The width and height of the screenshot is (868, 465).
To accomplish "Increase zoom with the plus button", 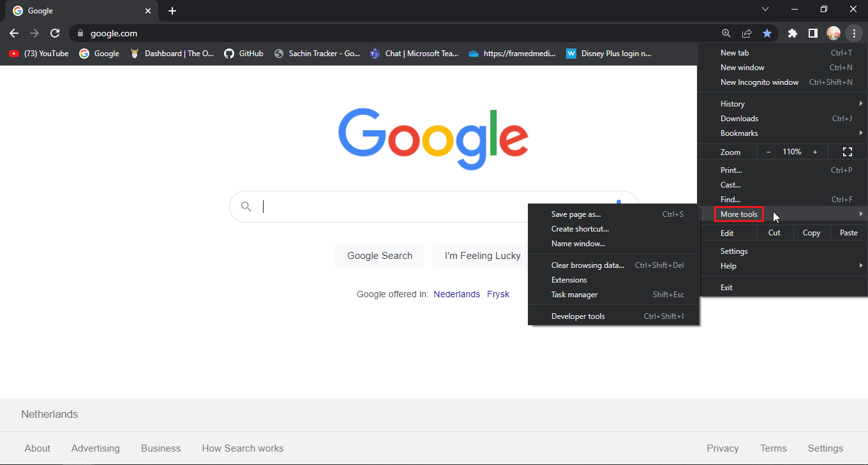I will coord(815,152).
